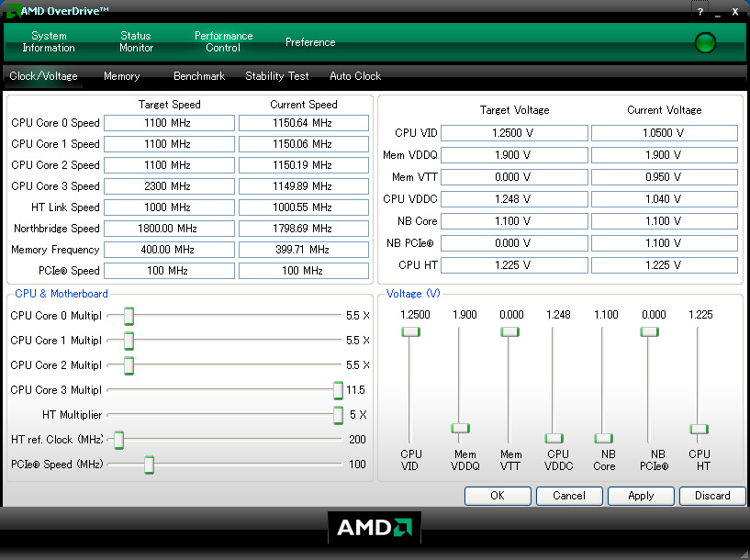Viewport: 750px width, 560px height.
Task: Click the CPU & Motherboard group label
Action: pos(62,294)
